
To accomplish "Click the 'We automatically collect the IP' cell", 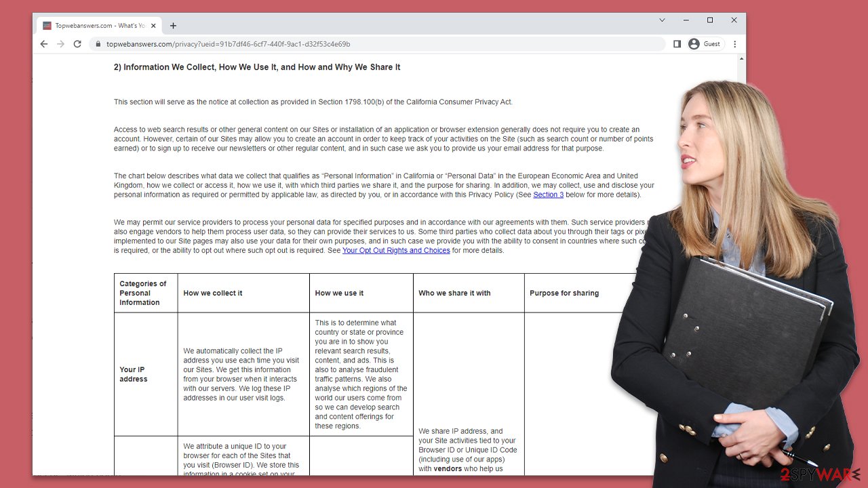I will click(x=243, y=374).
